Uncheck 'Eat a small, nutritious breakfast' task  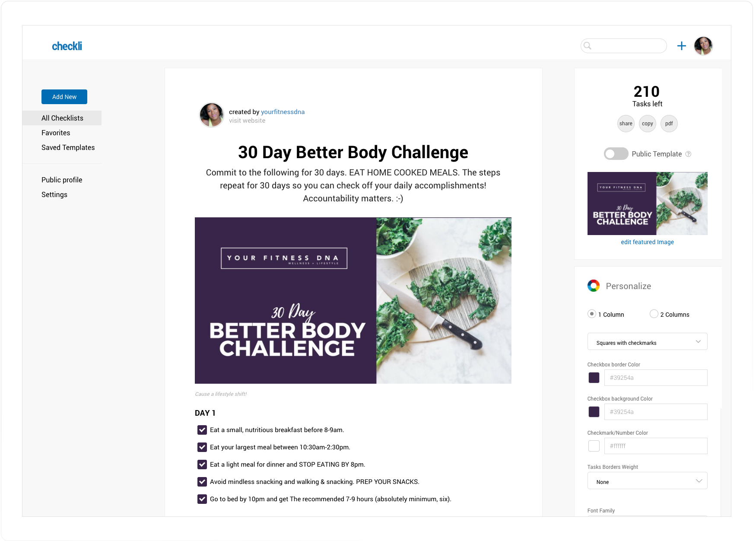(x=202, y=430)
